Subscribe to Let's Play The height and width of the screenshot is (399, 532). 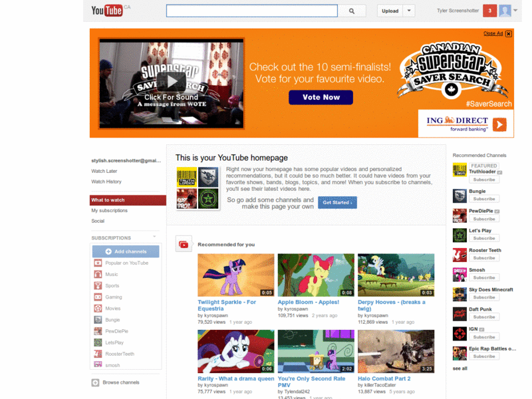point(484,238)
